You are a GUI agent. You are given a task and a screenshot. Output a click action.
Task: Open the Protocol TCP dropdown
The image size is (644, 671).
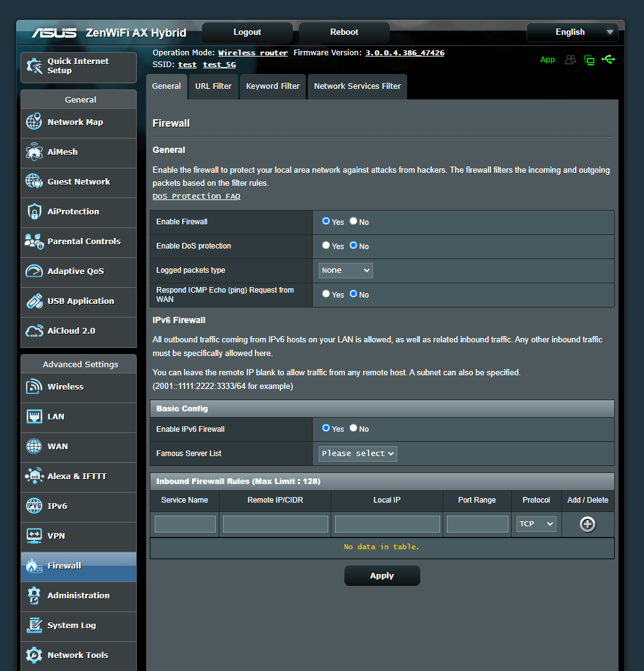pyautogui.click(x=536, y=524)
